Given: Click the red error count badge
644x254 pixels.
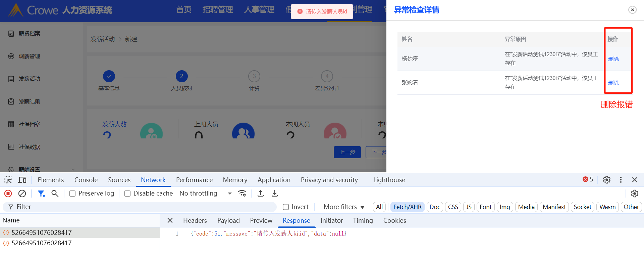Looking at the screenshot, I should coord(588,179).
